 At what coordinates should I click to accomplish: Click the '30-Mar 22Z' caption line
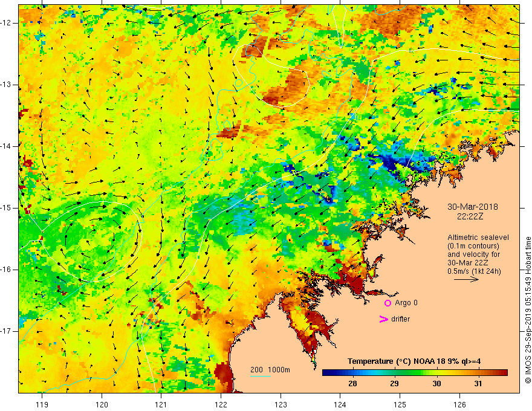click(x=469, y=263)
